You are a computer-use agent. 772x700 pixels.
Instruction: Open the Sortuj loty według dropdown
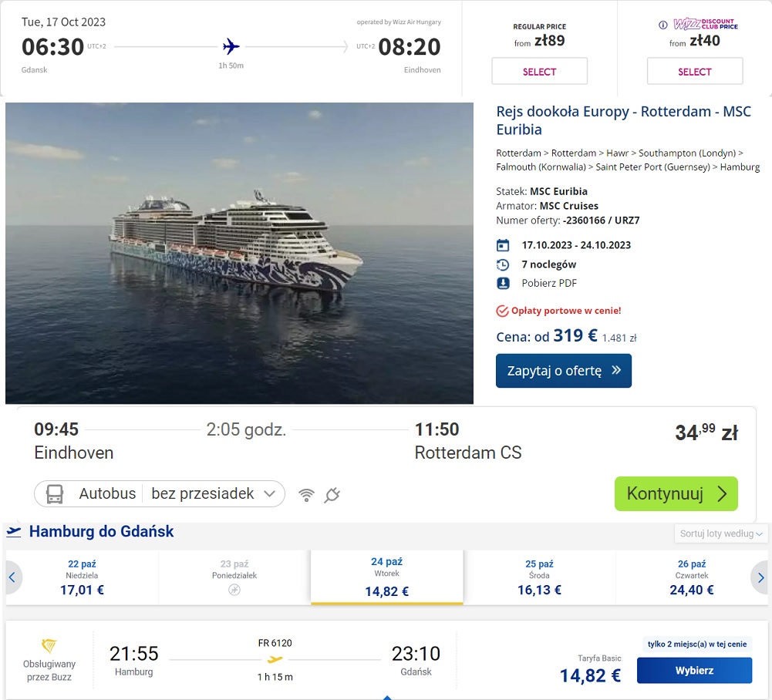[720, 533]
